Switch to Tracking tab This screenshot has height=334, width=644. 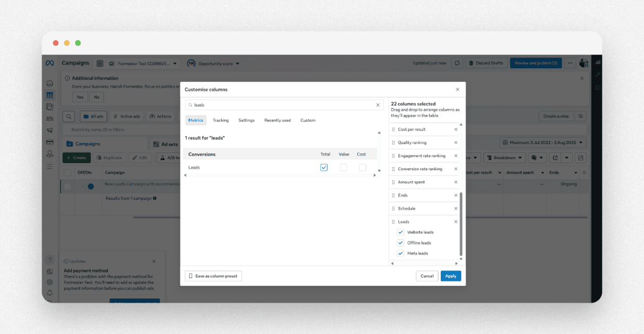tap(221, 120)
